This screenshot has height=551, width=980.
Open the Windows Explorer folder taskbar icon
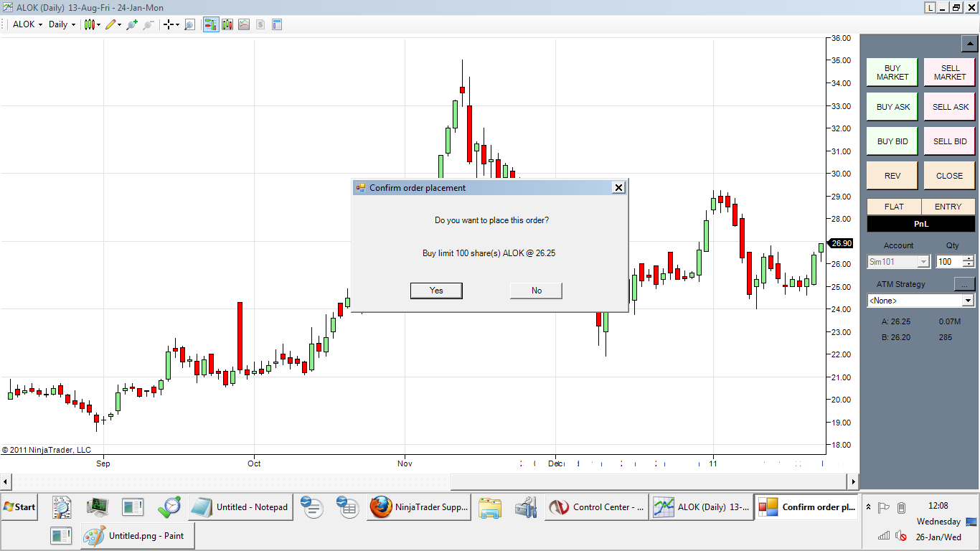pyautogui.click(x=490, y=507)
